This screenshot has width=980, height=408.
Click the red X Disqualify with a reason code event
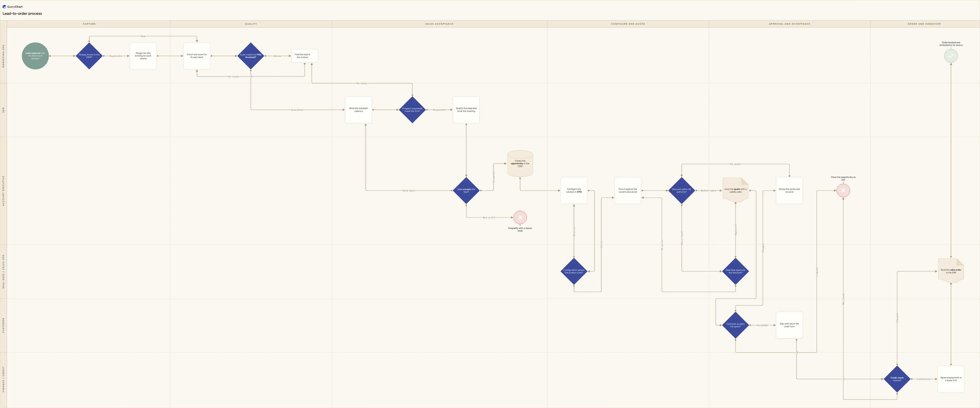[x=520, y=217]
